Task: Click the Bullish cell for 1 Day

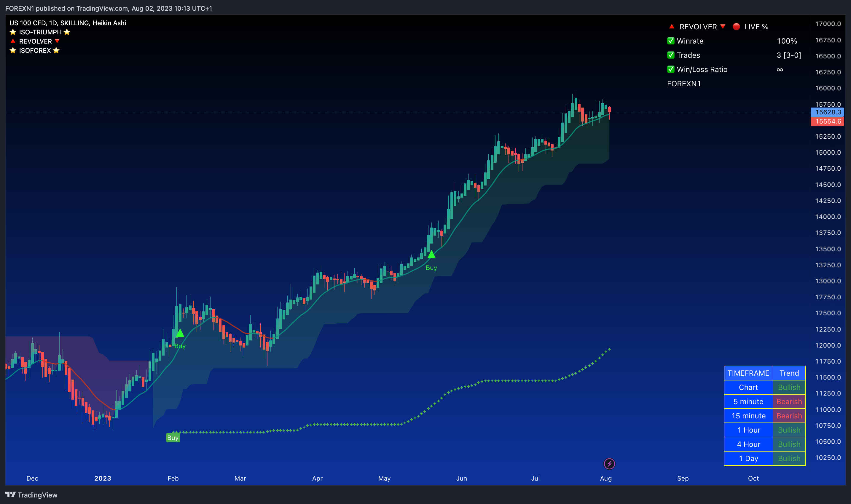Action: (x=789, y=458)
